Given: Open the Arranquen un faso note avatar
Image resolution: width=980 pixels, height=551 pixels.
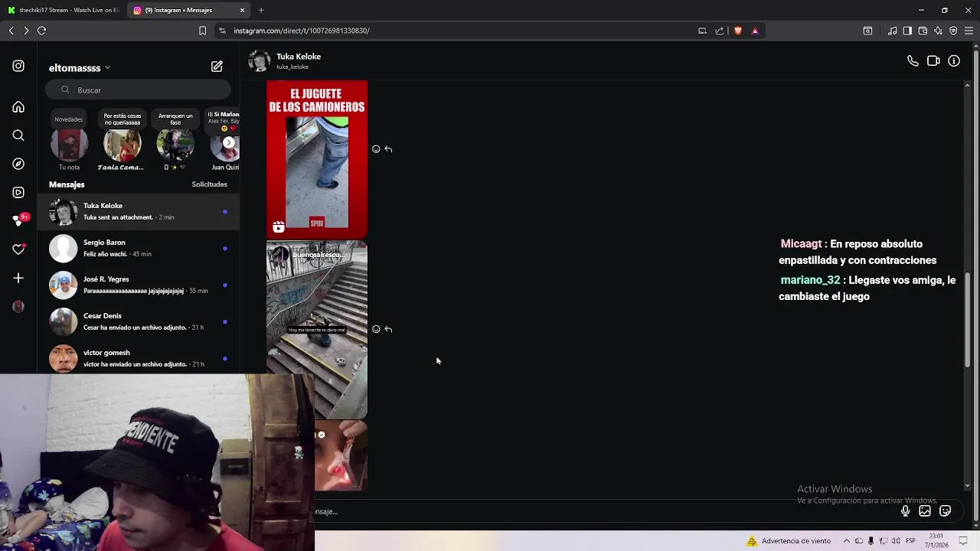Looking at the screenshot, I should (x=175, y=145).
